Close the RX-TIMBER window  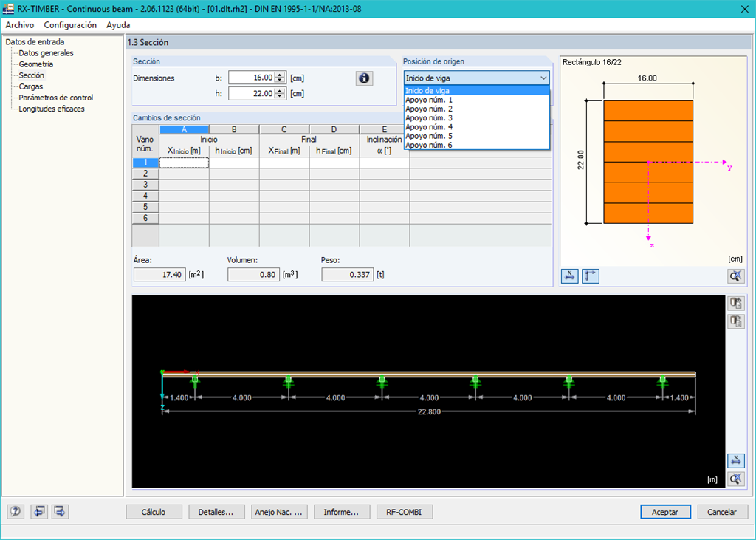coord(744,9)
